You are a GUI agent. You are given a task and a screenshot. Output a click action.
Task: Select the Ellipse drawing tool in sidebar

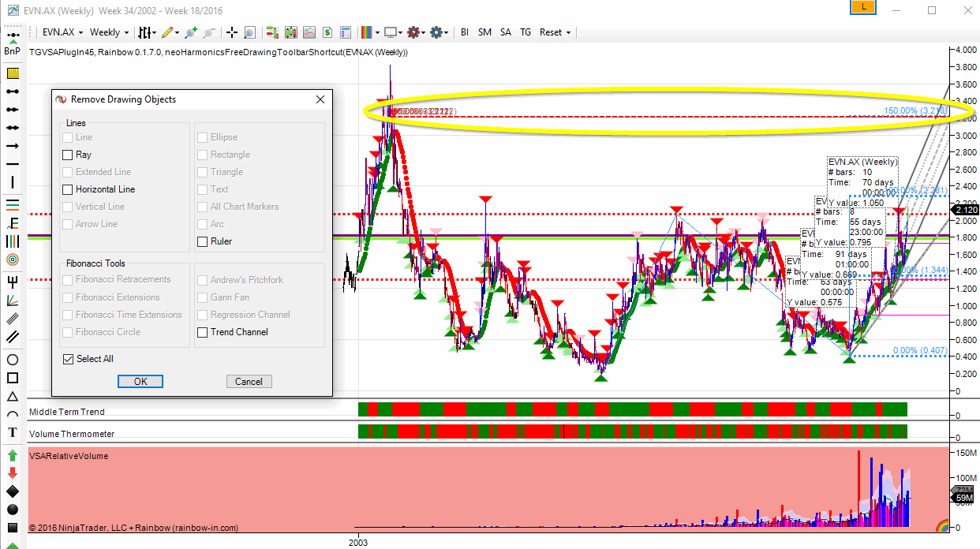tap(12, 360)
